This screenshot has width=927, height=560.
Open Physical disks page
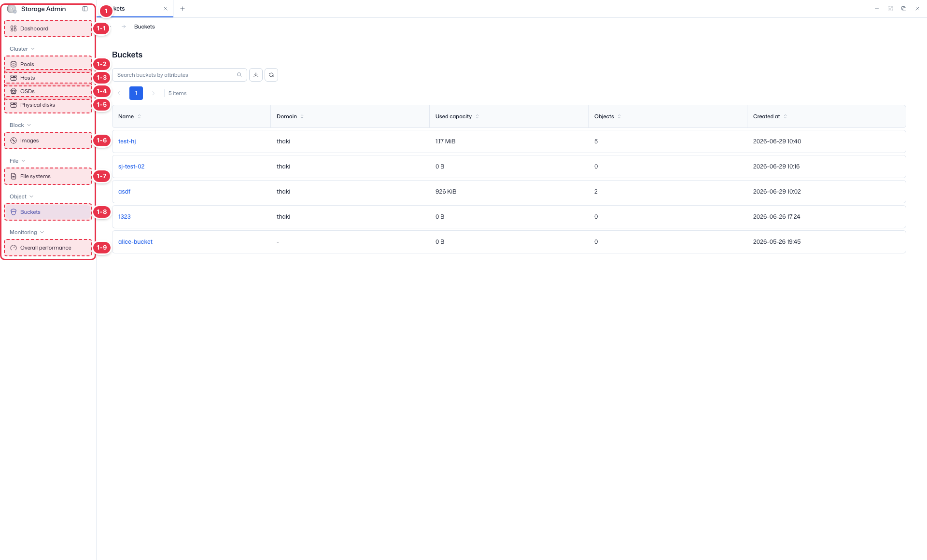tap(48, 105)
